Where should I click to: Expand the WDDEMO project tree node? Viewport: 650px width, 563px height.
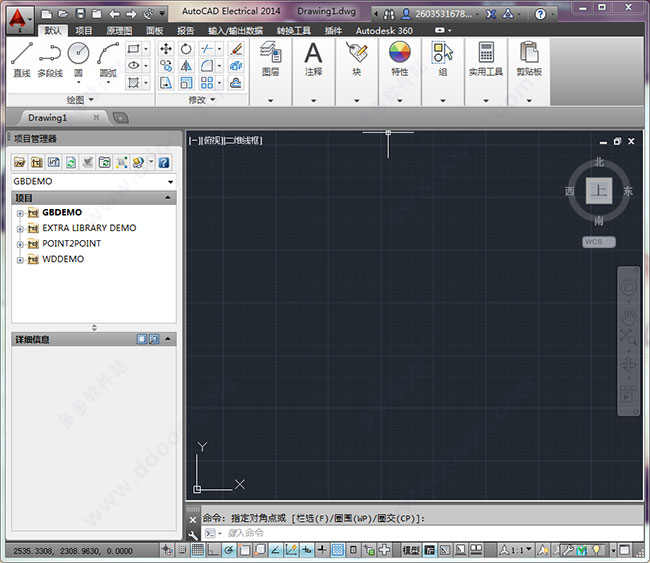(x=19, y=259)
